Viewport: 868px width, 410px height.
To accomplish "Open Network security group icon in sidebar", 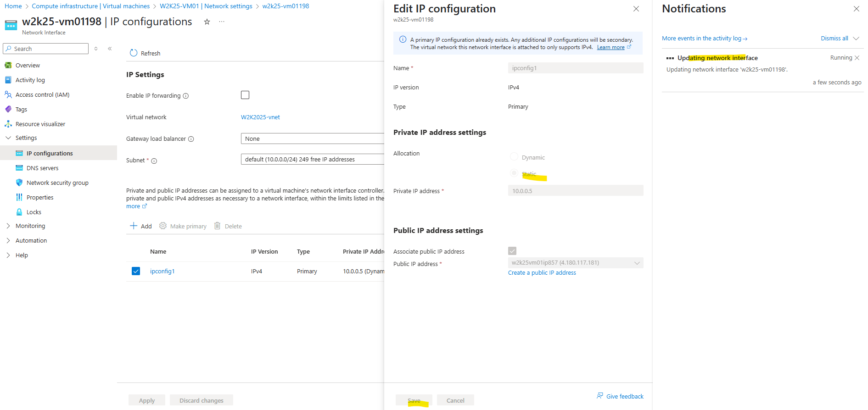I will click(x=19, y=183).
